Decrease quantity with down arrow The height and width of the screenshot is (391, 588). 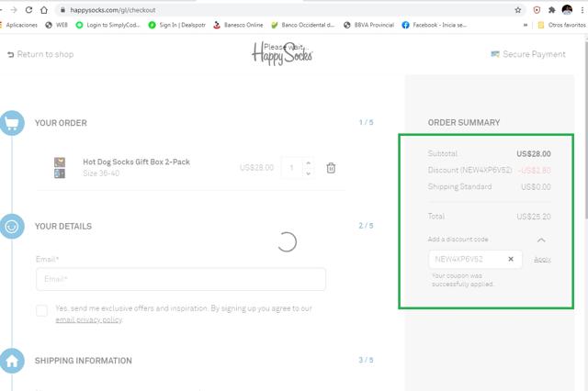point(309,173)
